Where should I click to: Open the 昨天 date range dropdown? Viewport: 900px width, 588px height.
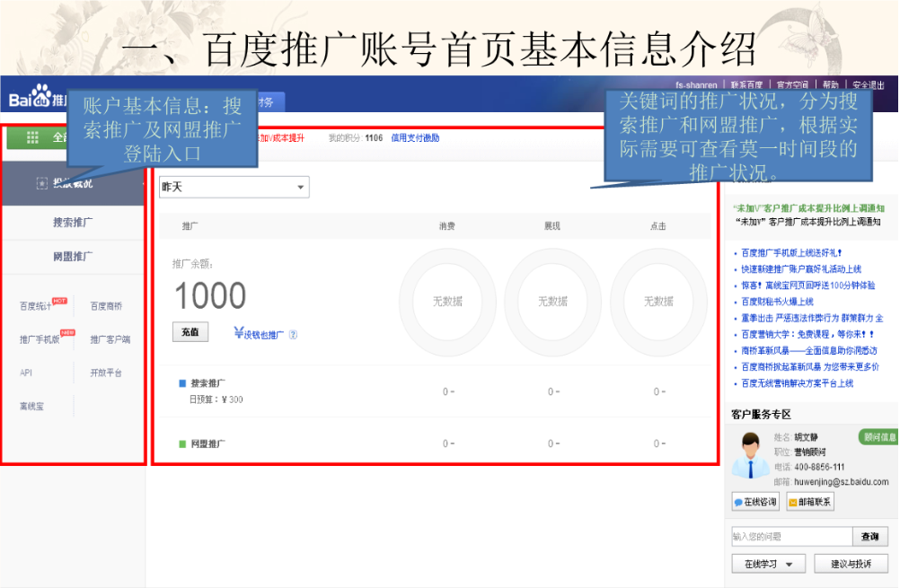click(x=234, y=187)
